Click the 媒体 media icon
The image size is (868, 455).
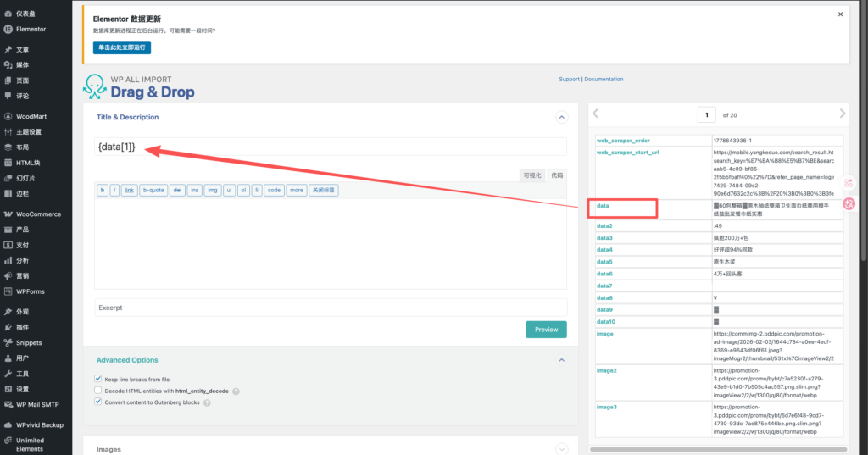pos(8,64)
